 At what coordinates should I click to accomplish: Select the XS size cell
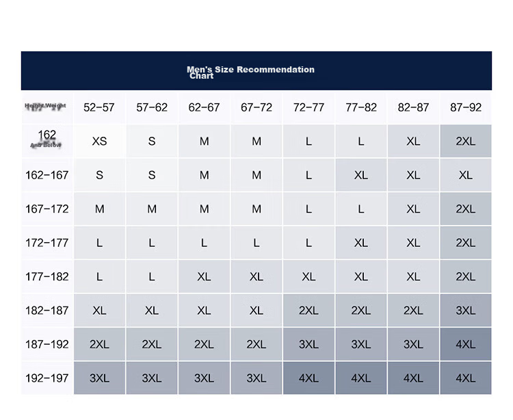pyautogui.click(x=99, y=142)
